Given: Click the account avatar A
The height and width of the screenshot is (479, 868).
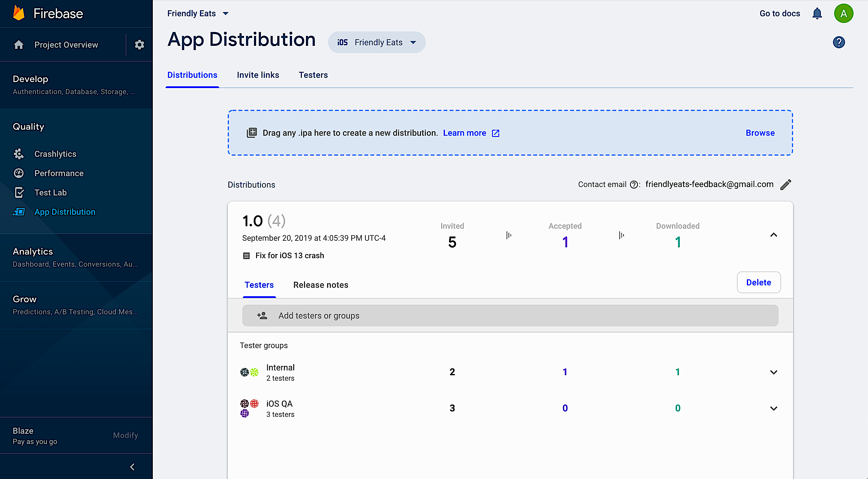Looking at the screenshot, I should tap(844, 14).
